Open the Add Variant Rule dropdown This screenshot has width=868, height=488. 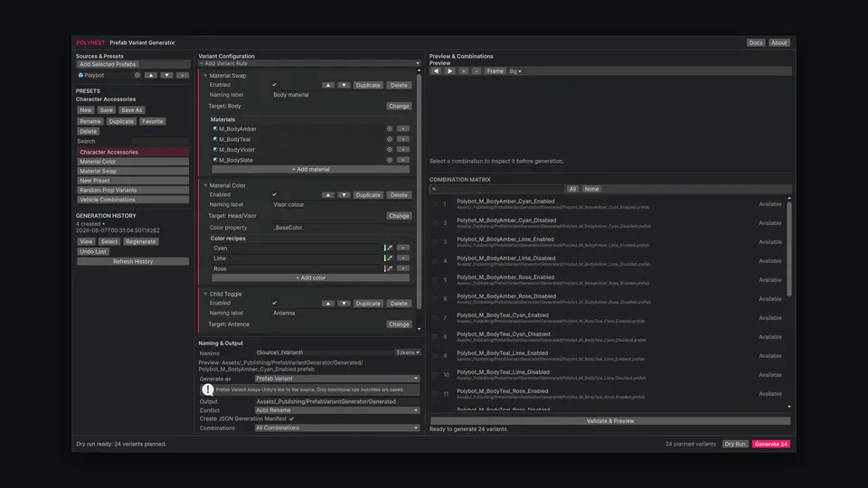(x=309, y=63)
